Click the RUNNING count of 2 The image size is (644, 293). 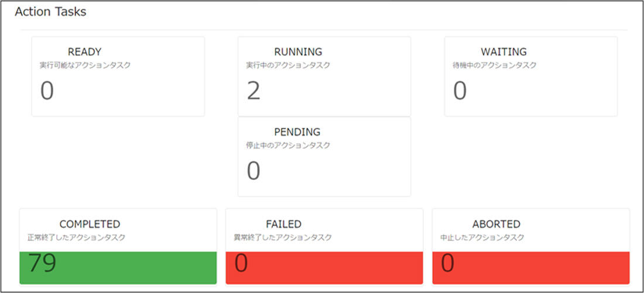point(254,91)
